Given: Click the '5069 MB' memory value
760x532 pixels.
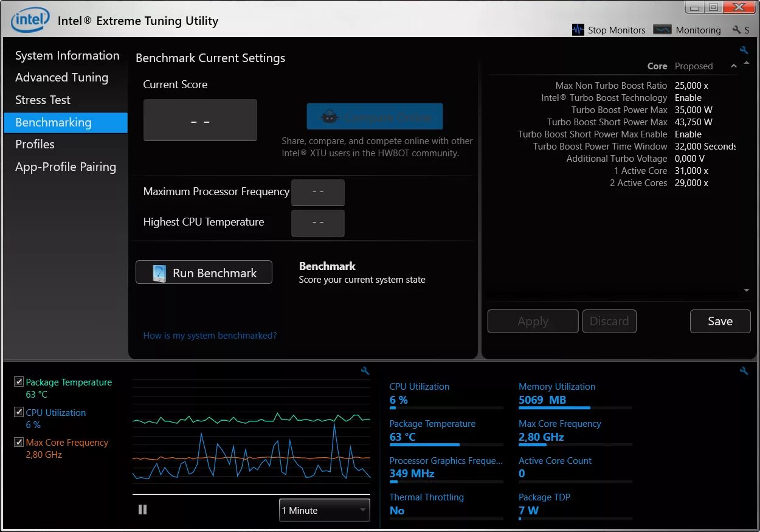Looking at the screenshot, I should tap(542, 400).
